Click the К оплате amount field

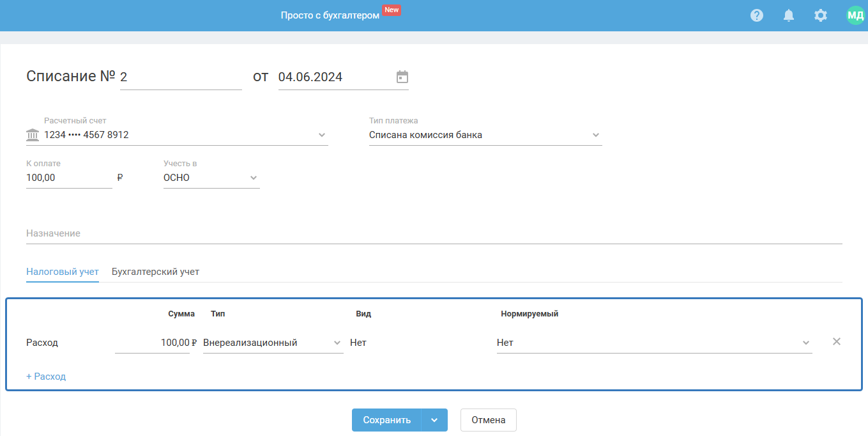pyautogui.click(x=69, y=178)
